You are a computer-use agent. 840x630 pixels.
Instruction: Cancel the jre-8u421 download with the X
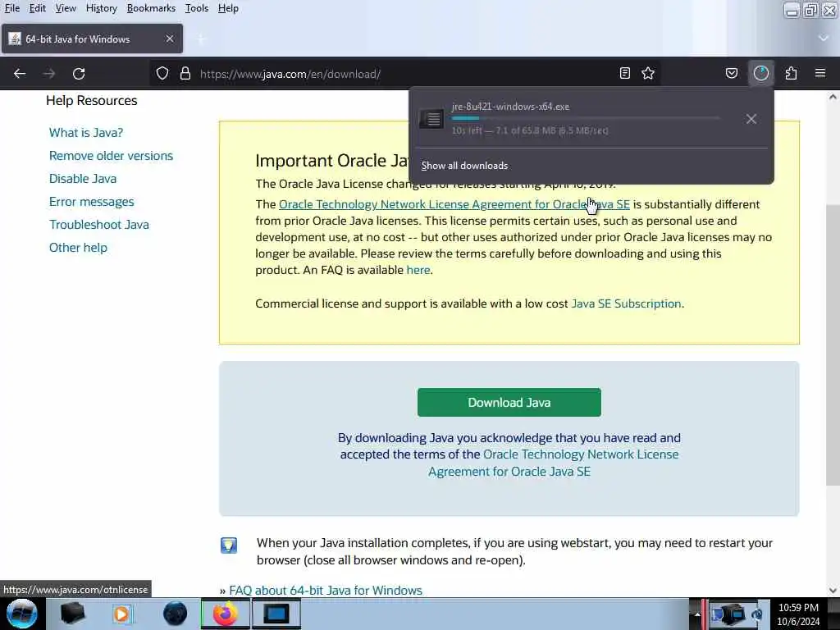(x=751, y=119)
